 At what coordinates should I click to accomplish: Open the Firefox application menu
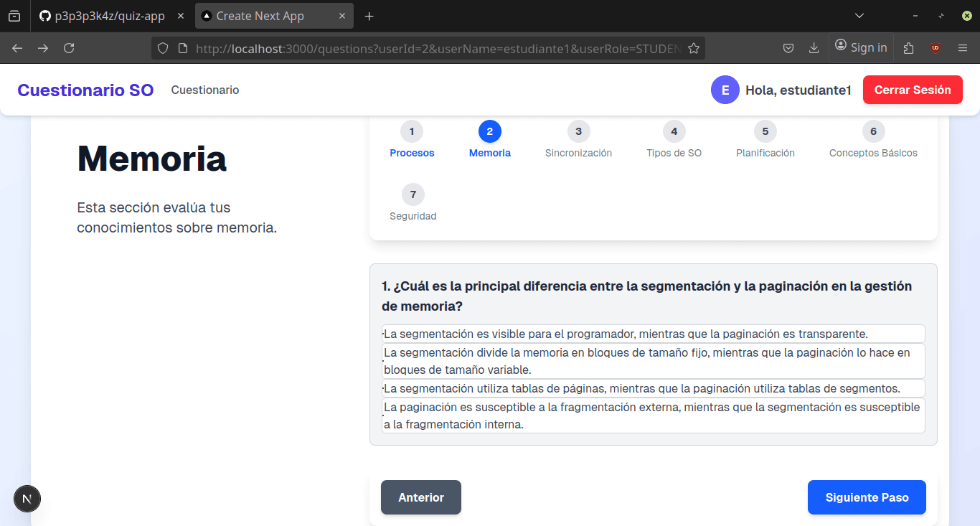962,47
